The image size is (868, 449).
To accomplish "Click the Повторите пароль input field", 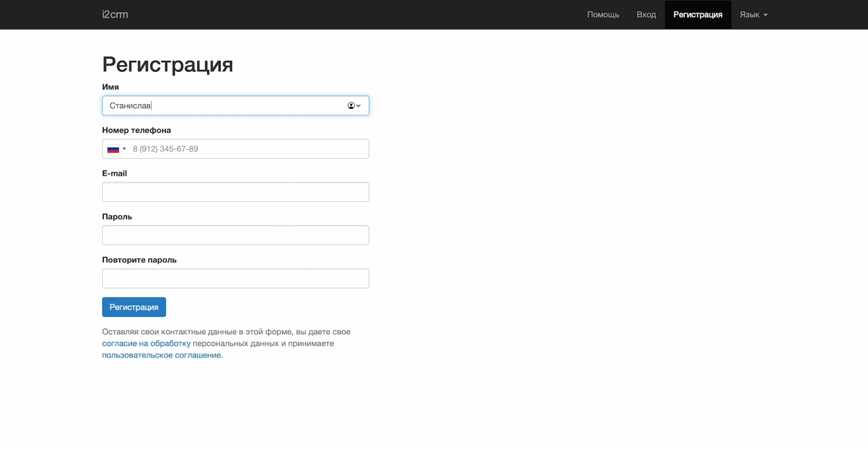I will click(x=235, y=278).
